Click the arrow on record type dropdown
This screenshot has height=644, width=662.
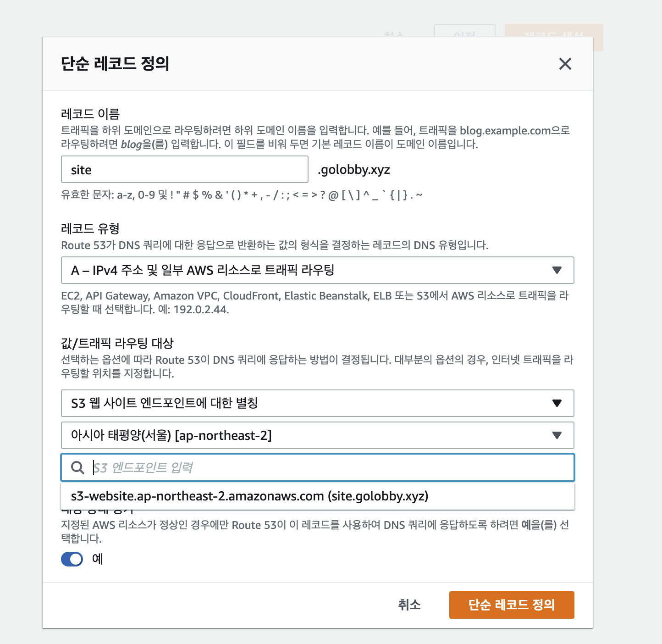[557, 270]
